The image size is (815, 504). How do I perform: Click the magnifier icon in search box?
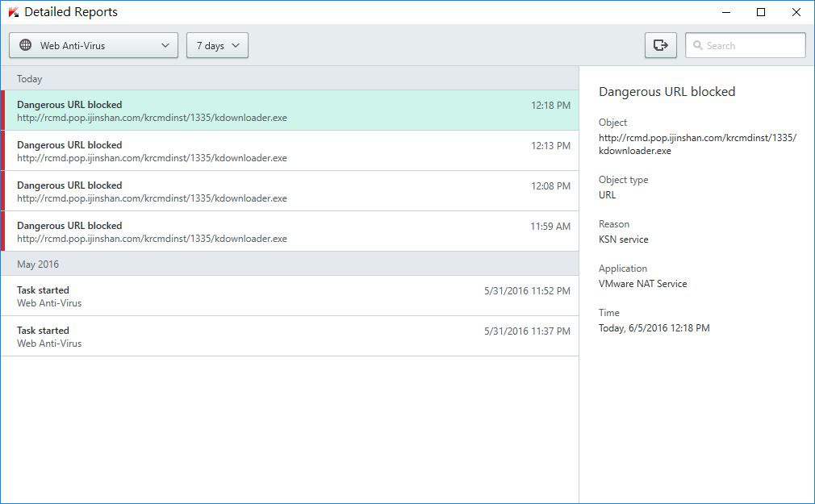(x=697, y=46)
